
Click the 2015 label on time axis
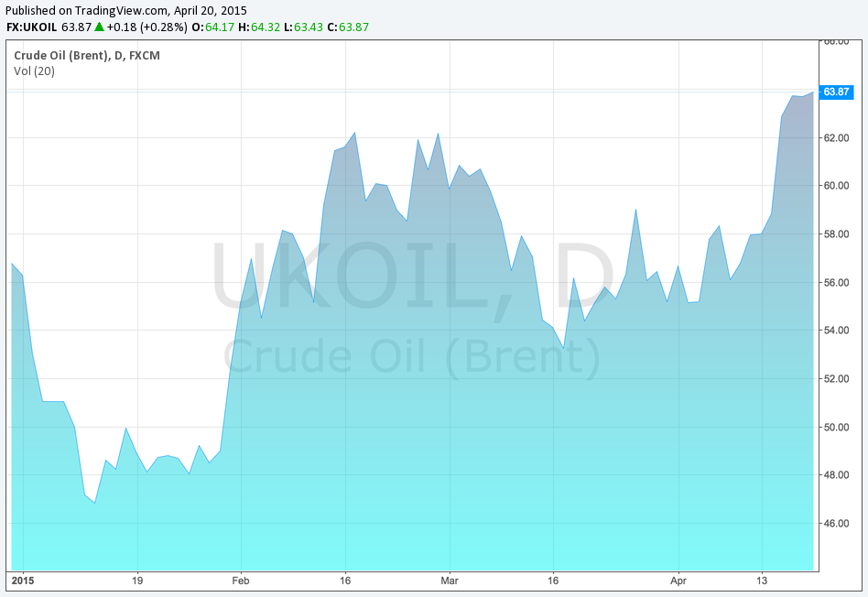[x=22, y=581]
